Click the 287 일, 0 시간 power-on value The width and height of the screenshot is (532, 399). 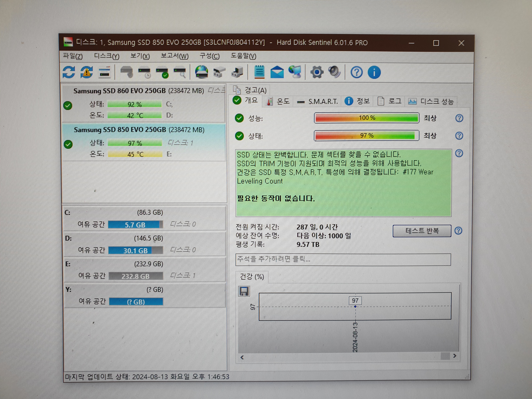click(x=317, y=227)
